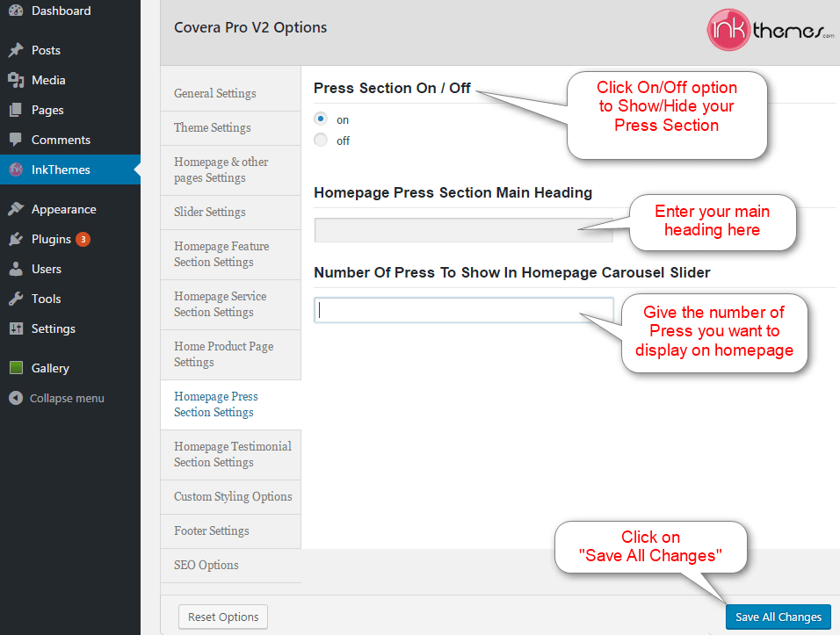Click the Pages icon in sidebar
The height and width of the screenshot is (635, 840).
[x=16, y=110]
